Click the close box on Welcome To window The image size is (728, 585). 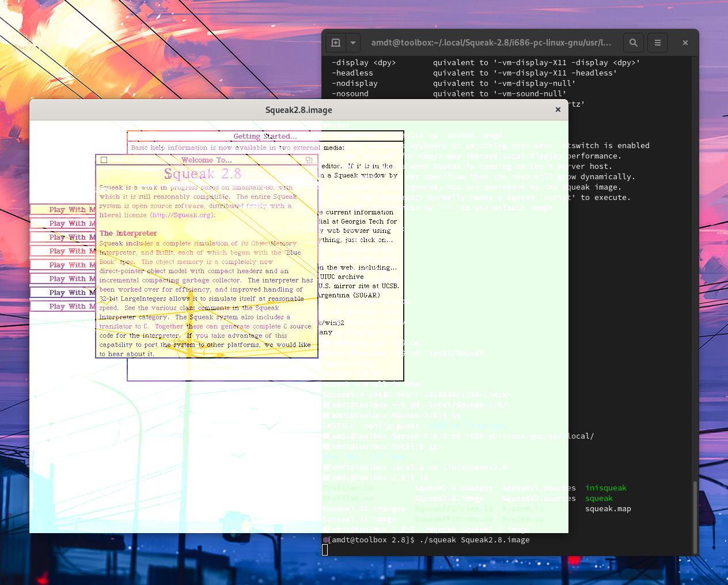tap(104, 160)
